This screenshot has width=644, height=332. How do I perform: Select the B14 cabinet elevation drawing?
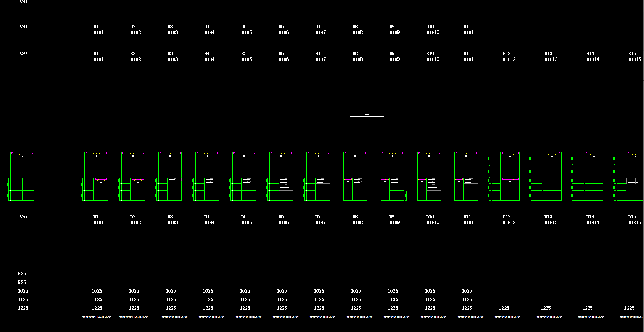coord(588,176)
